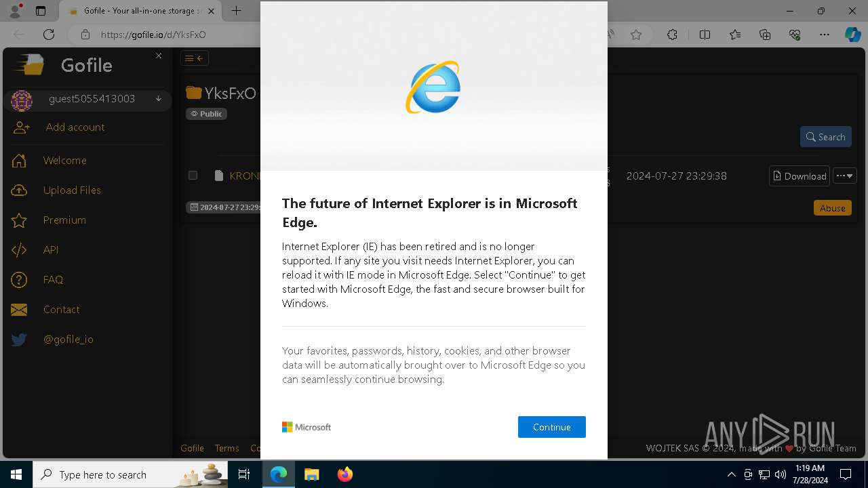Screen dimensions: 868x488
Task: Click the Public visibility badge
Action: pyautogui.click(x=206, y=114)
